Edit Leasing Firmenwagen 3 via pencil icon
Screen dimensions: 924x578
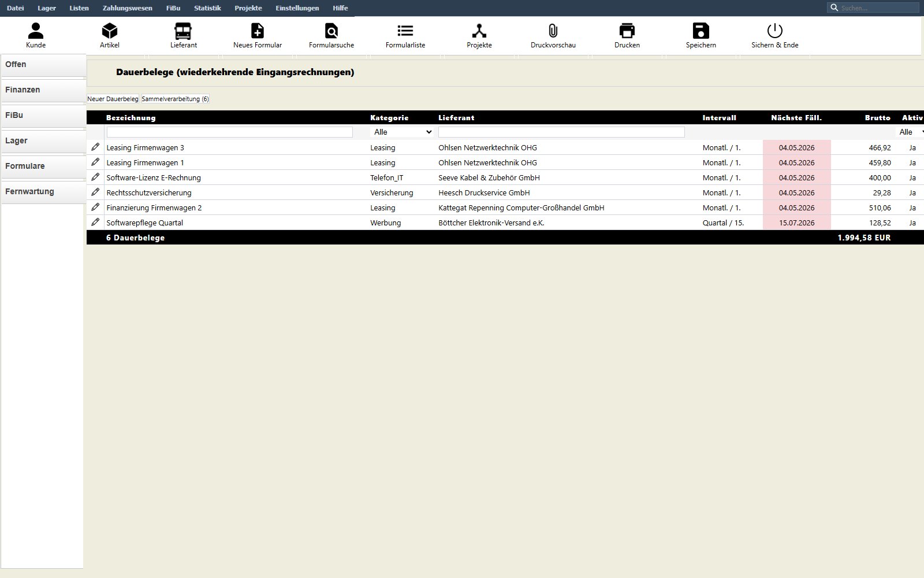[96, 147]
